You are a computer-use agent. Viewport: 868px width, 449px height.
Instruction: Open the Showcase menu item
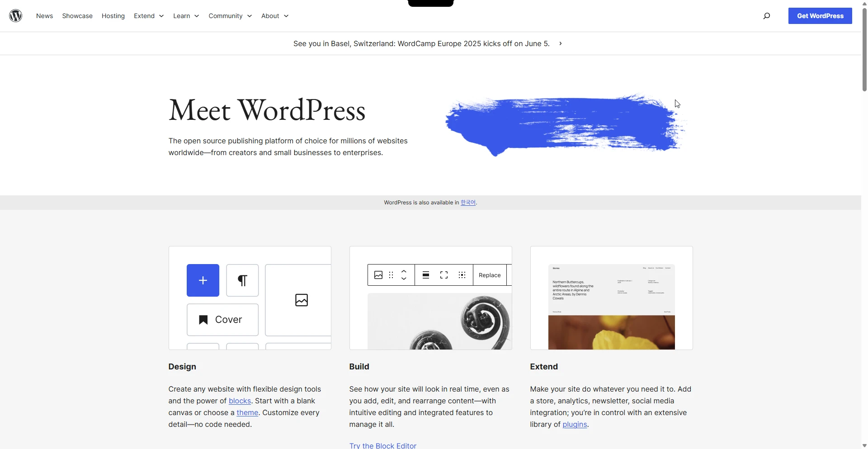point(77,16)
